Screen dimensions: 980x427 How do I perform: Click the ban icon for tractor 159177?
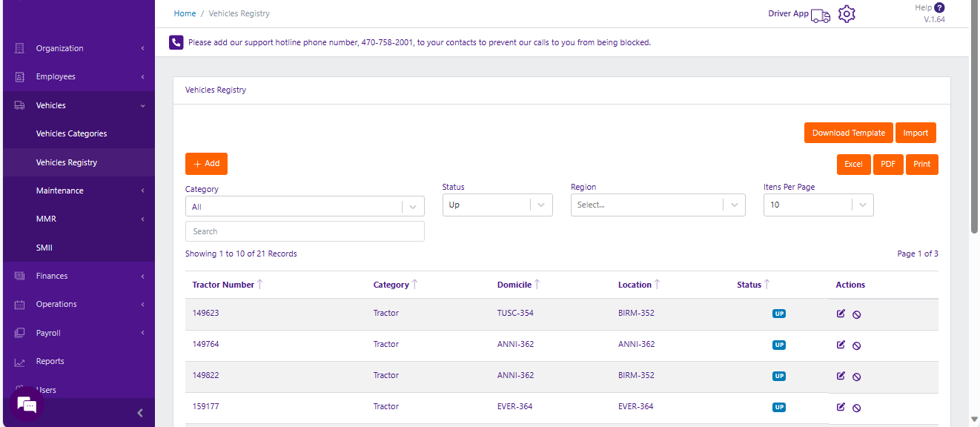[856, 408]
